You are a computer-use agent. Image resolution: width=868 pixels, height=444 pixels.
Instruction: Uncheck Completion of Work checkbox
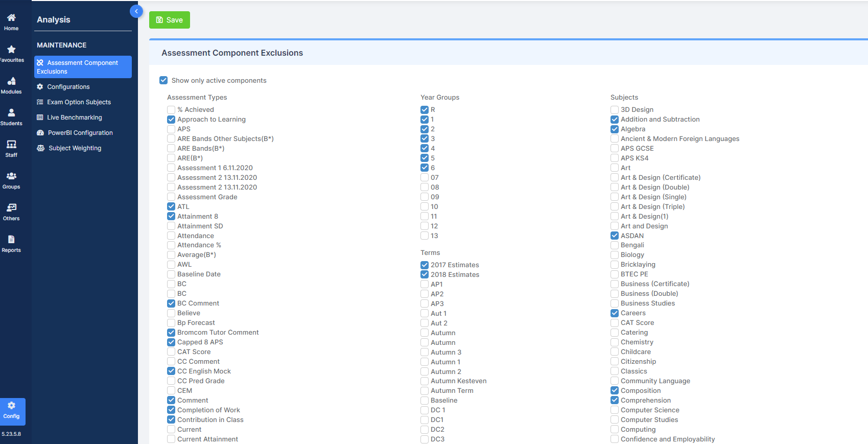tap(171, 410)
